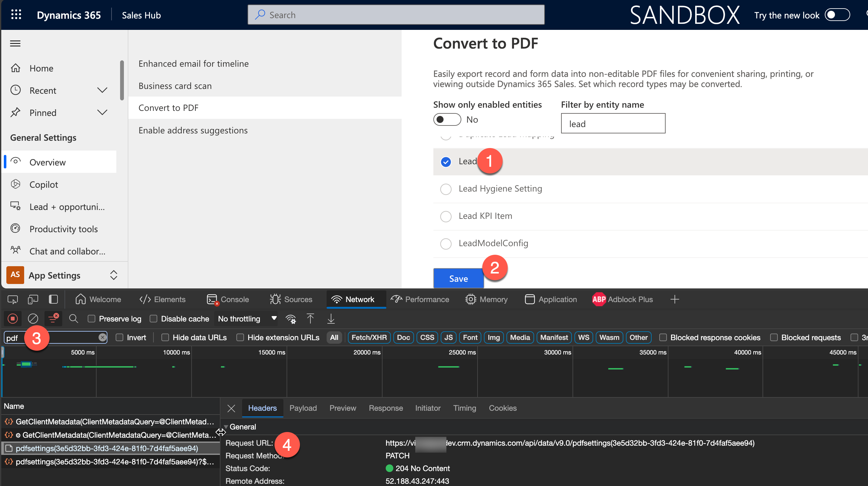868x486 pixels.
Task: Click the Pinned pin icon
Action: point(16,112)
